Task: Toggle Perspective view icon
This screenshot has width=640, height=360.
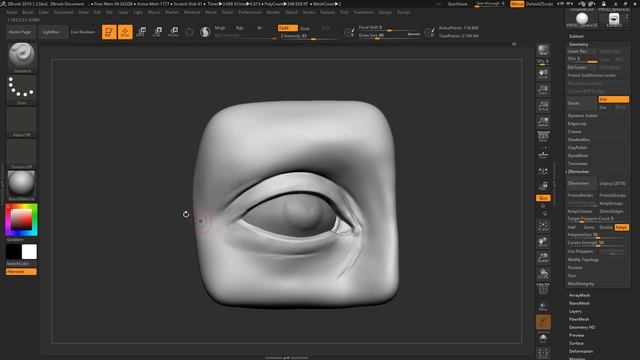Action: point(543,137)
